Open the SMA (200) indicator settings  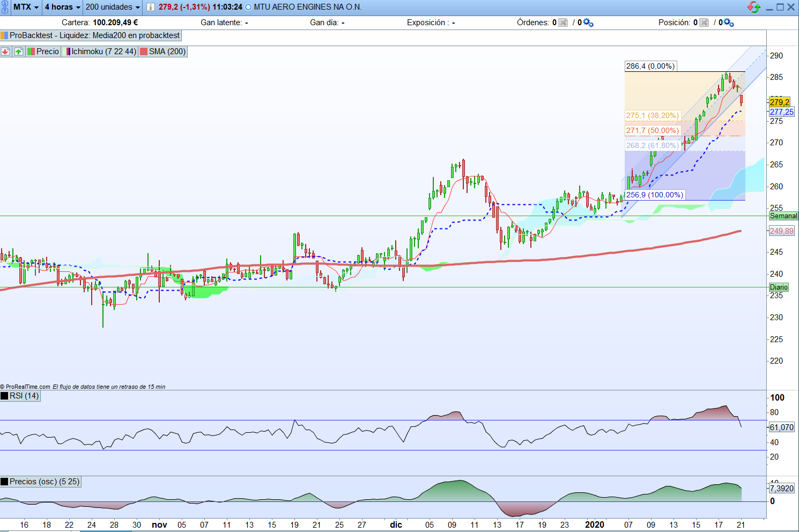point(163,51)
